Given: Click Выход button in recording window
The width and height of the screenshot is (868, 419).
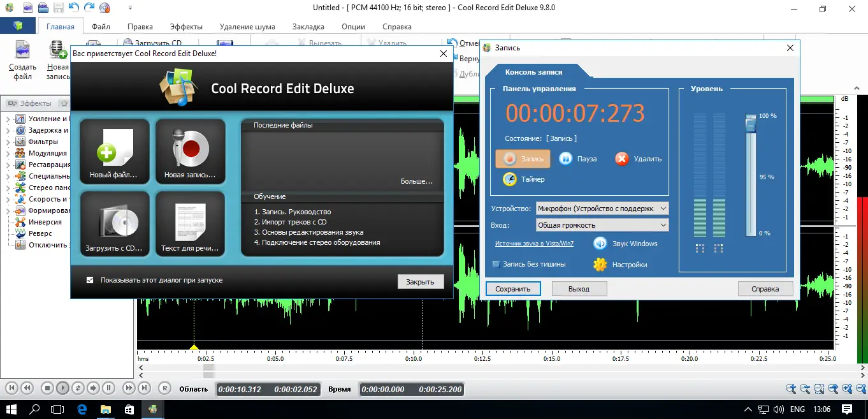Looking at the screenshot, I should click(579, 289).
